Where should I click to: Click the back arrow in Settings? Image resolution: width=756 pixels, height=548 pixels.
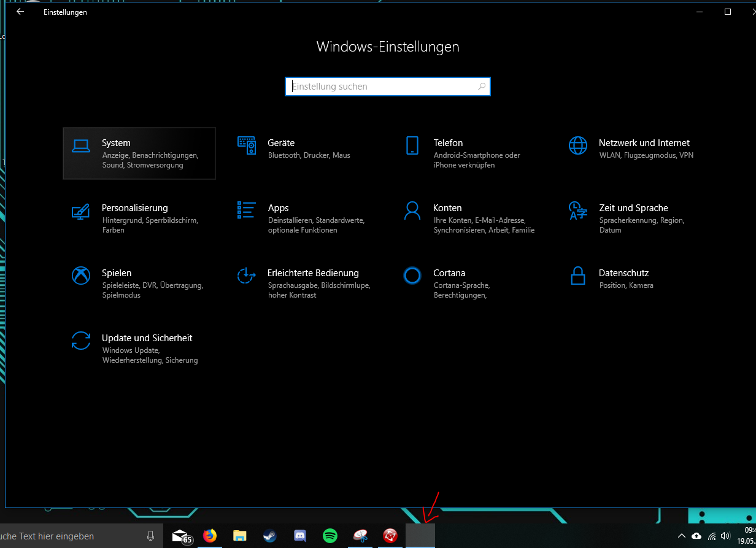click(x=20, y=12)
